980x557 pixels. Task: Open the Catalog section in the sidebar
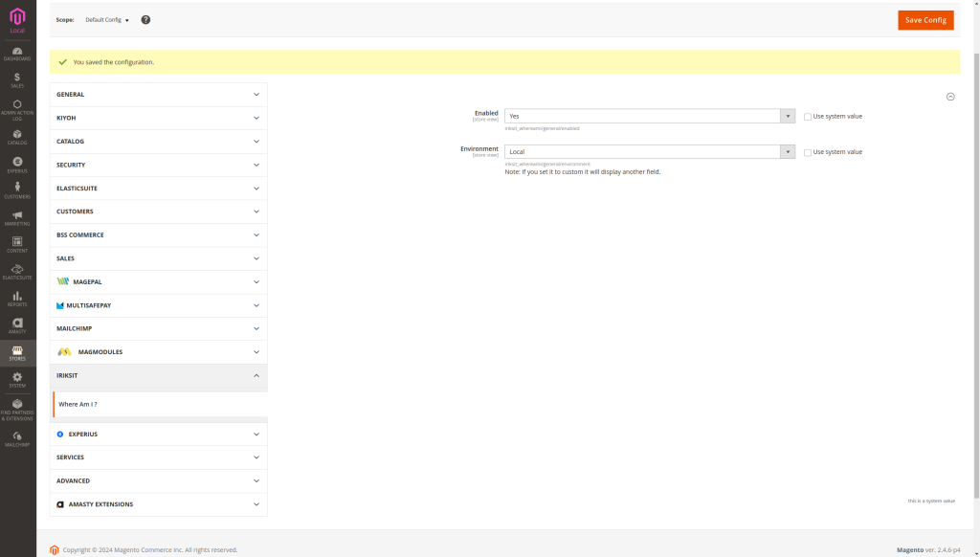[17, 137]
